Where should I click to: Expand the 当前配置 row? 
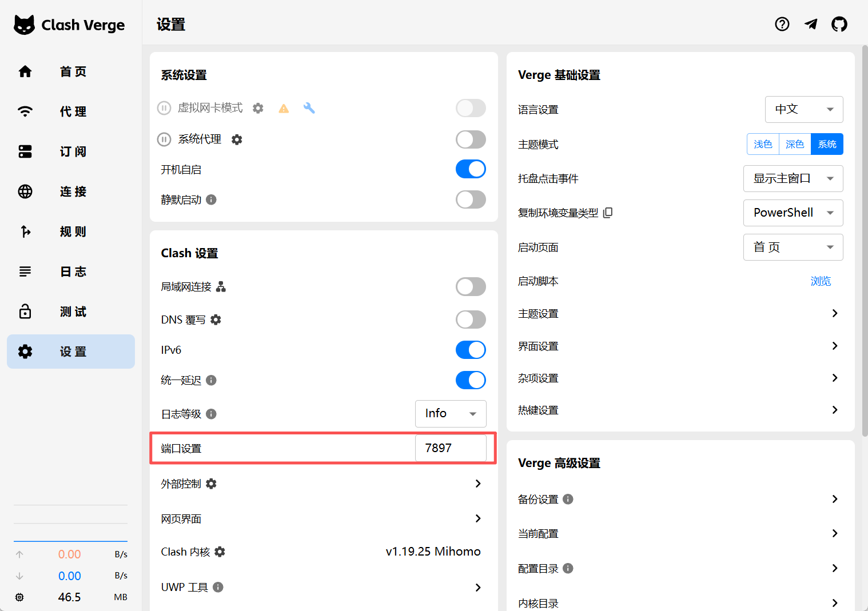(x=680, y=533)
